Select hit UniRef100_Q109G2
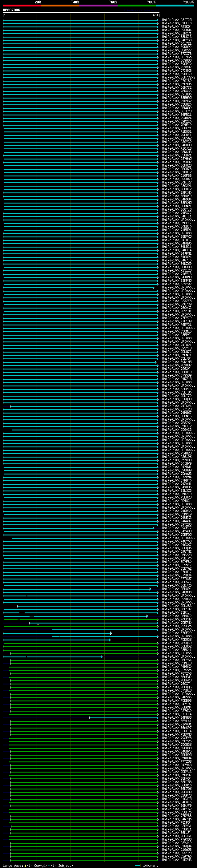The height and width of the screenshot is (868, 197). pyautogui.click(x=177, y=101)
